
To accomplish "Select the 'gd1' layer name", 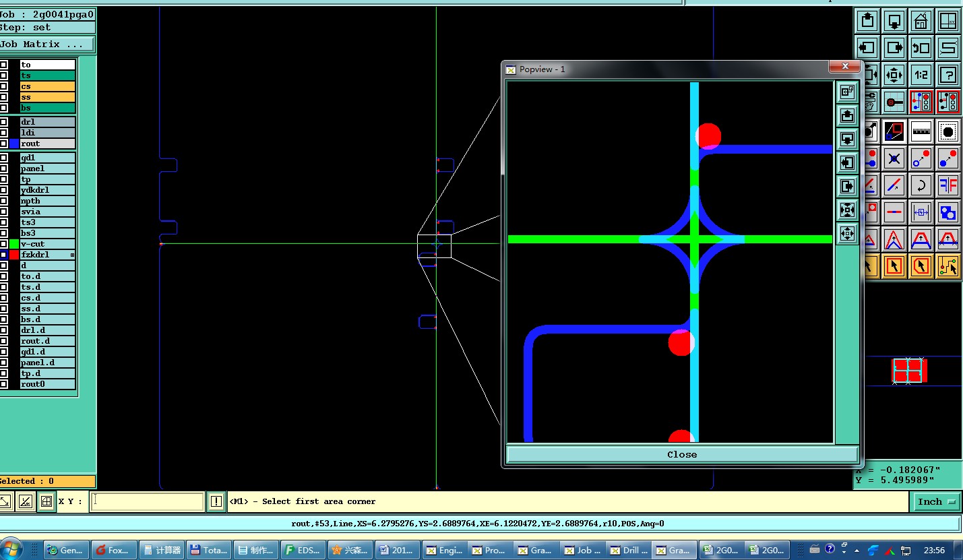I will pyautogui.click(x=47, y=158).
